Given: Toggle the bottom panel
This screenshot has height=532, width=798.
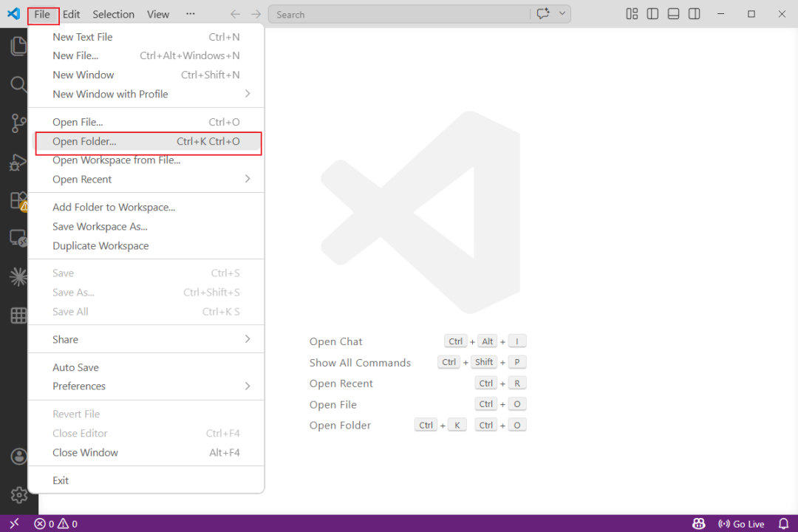Looking at the screenshot, I should (673, 14).
